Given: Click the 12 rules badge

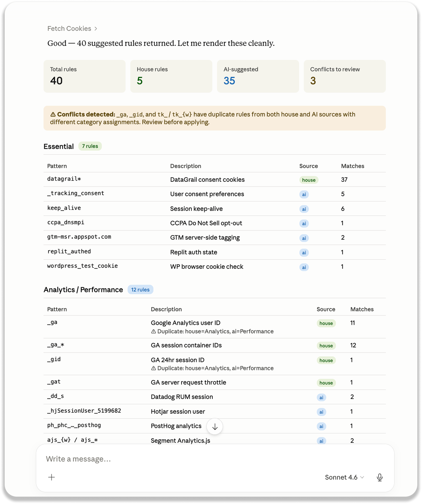Looking at the screenshot, I should (140, 290).
